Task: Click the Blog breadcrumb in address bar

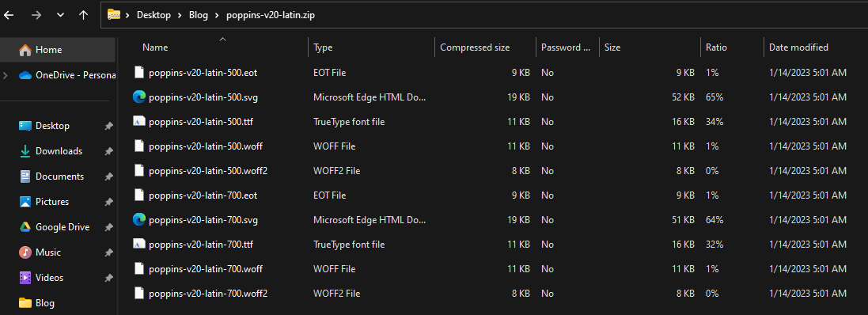Action: point(198,16)
